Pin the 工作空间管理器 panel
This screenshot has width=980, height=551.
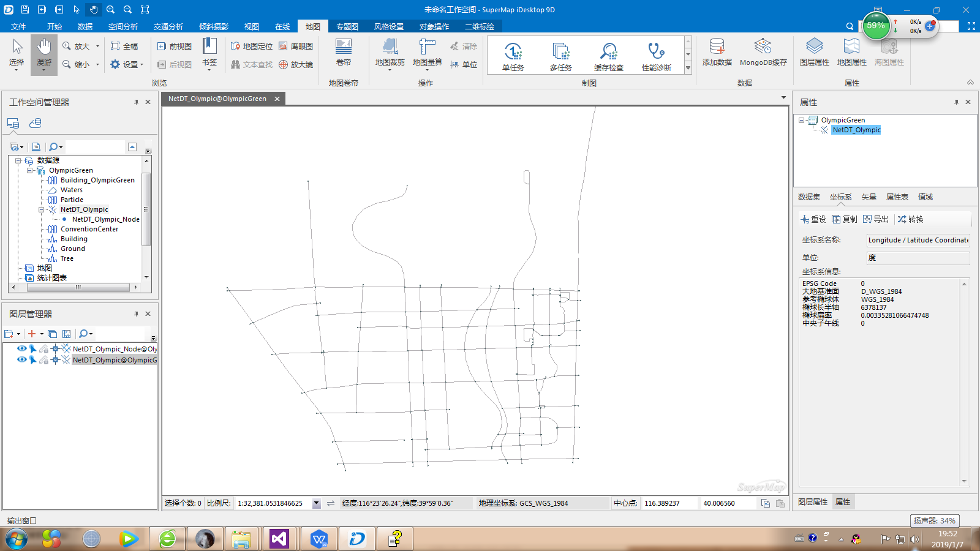tap(136, 102)
